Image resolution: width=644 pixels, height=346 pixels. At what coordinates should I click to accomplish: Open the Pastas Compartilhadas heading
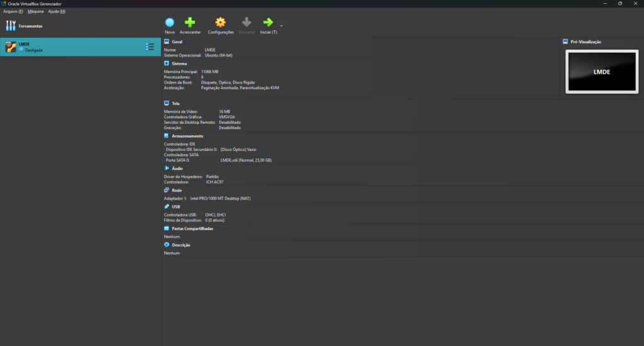[x=192, y=228]
